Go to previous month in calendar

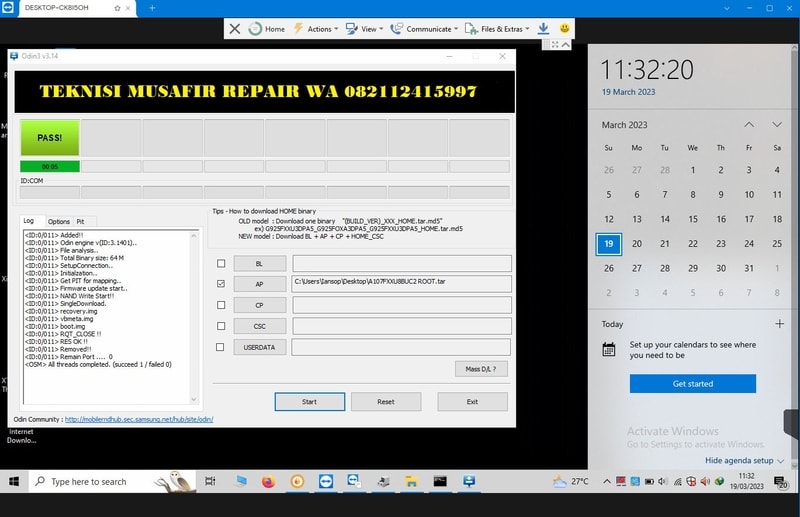click(749, 125)
